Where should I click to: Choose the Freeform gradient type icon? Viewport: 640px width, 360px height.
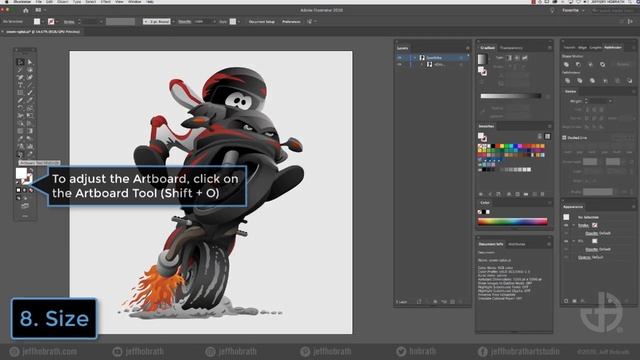point(525,58)
